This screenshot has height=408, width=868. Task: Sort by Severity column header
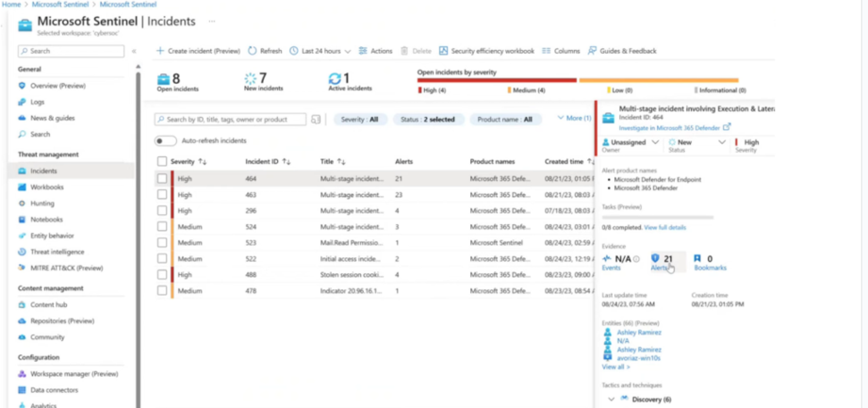coord(188,161)
